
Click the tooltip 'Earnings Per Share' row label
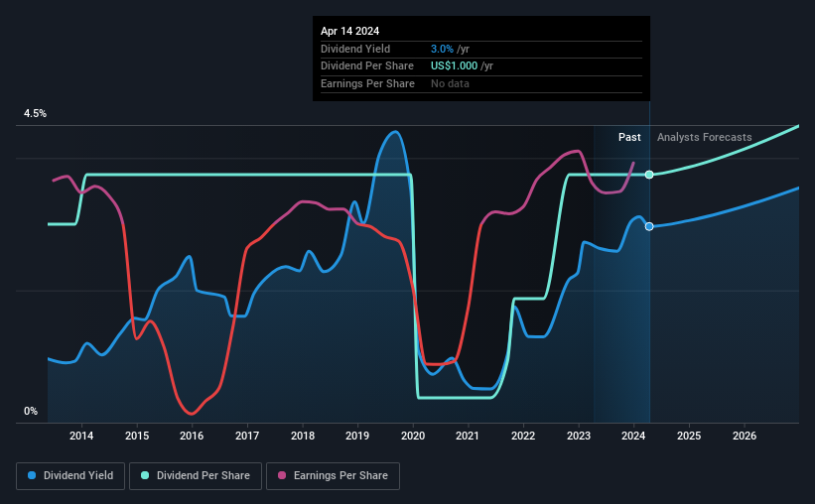[367, 83]
